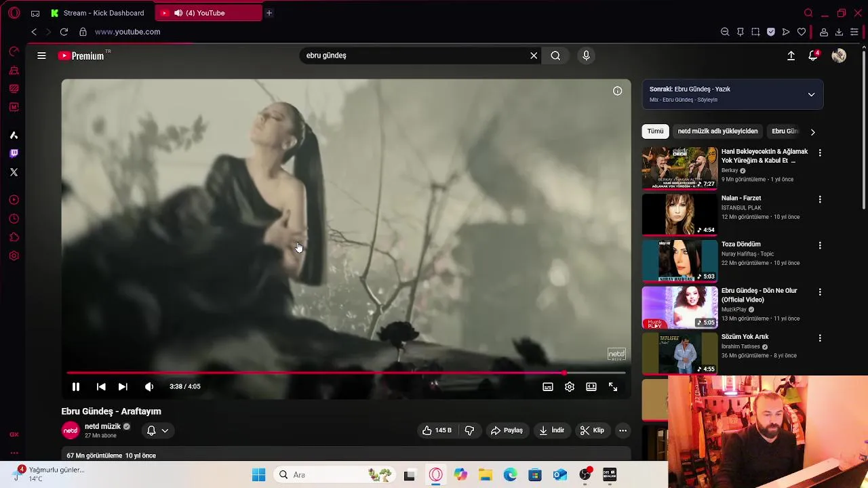Click the Paylaş share button

pos(507,430)
